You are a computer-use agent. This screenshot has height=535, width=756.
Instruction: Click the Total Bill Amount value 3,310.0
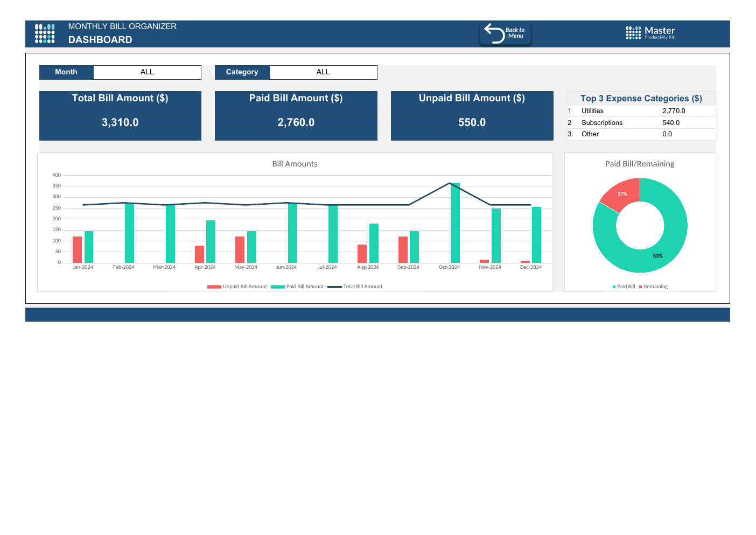120,122
